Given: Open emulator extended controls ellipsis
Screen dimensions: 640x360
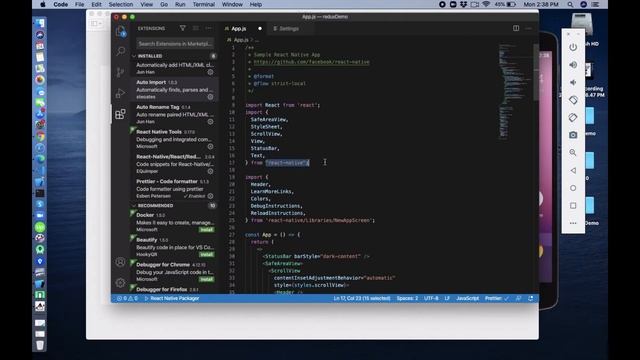Looking at the screenshot, I should (x=573, y=223).
